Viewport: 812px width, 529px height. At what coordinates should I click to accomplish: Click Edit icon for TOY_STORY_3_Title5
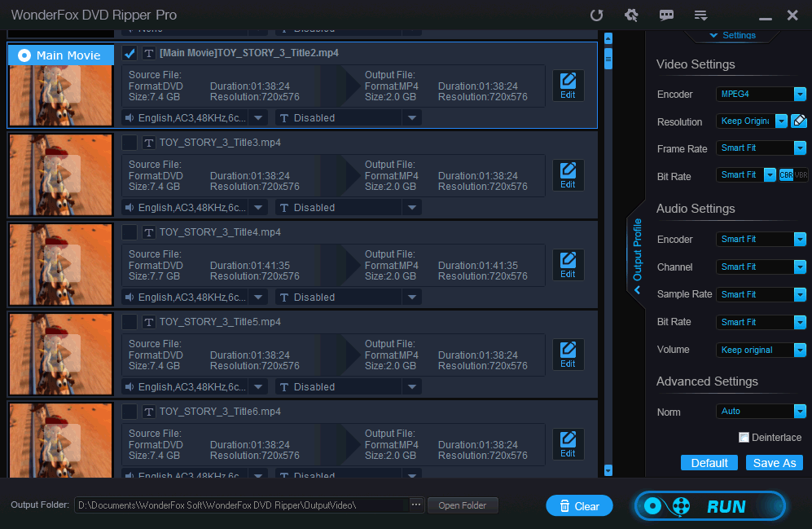point(568,355)
